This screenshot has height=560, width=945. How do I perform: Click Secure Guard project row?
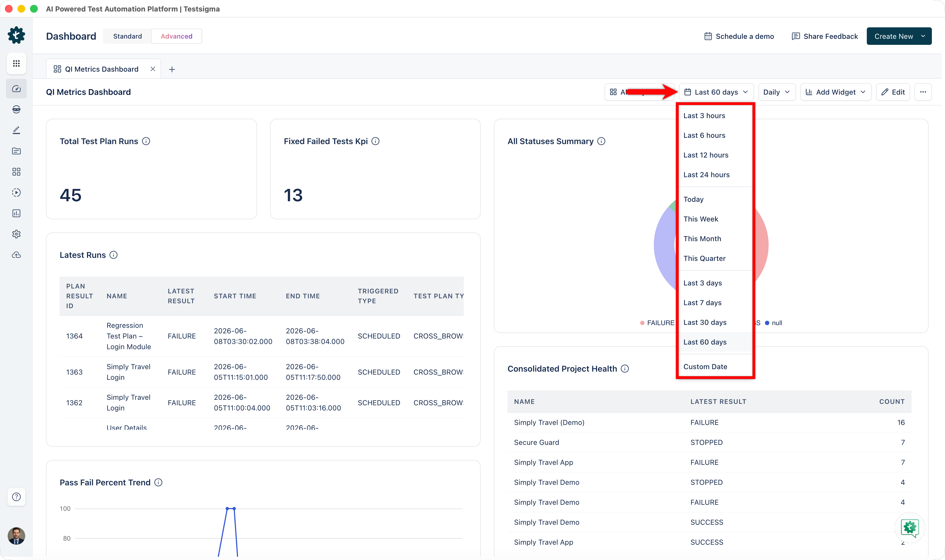pos(709,442)
